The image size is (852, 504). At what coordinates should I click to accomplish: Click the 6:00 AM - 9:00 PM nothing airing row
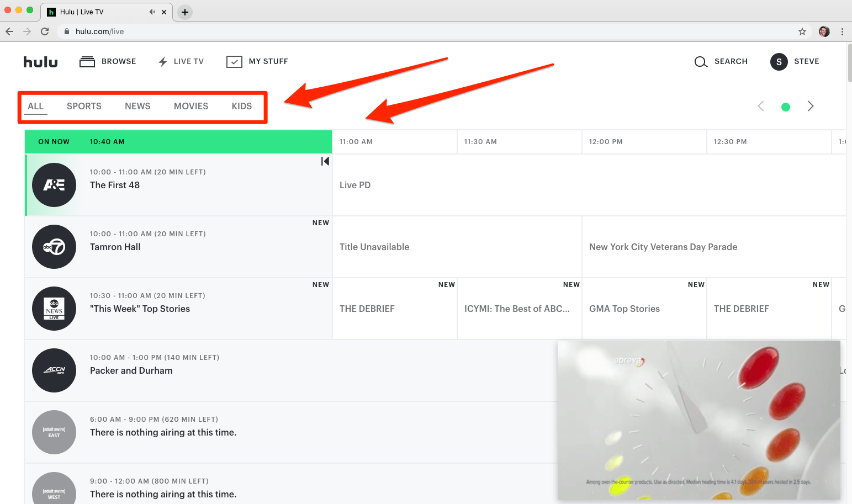click(291, 432)
